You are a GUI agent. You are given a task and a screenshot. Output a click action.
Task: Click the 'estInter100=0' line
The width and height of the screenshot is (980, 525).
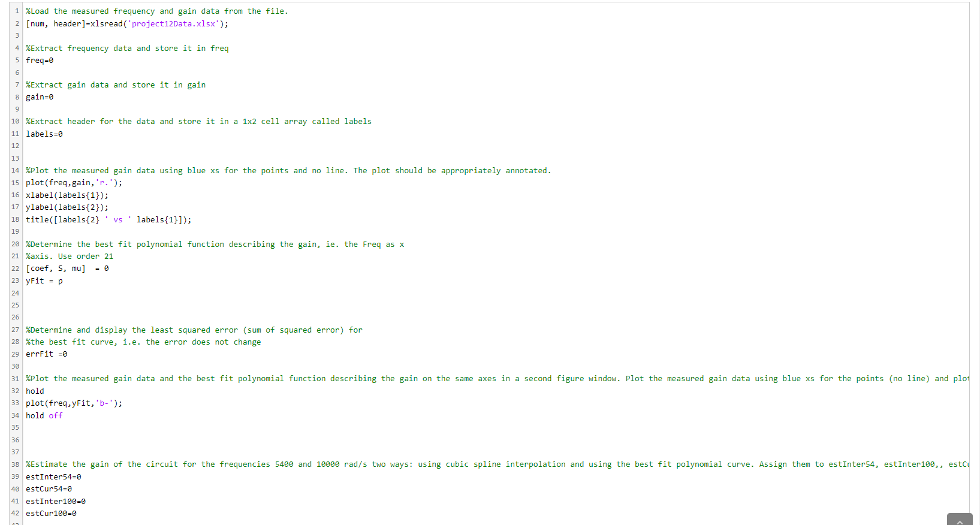tap(56, 502)
